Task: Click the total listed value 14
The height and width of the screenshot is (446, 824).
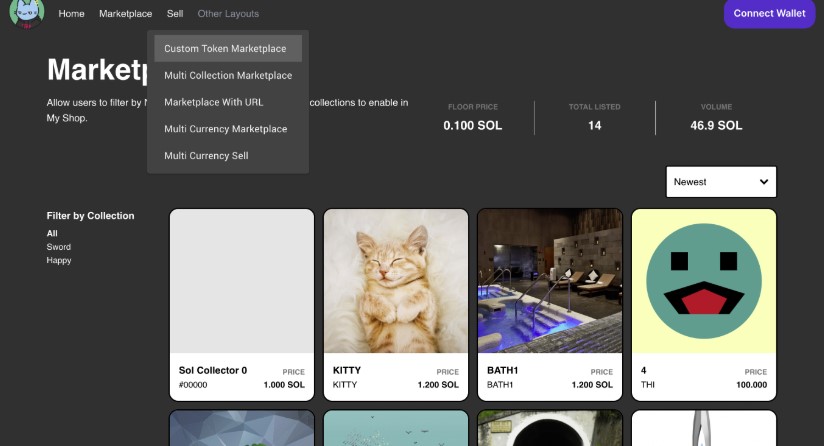Action: [594, 126]
